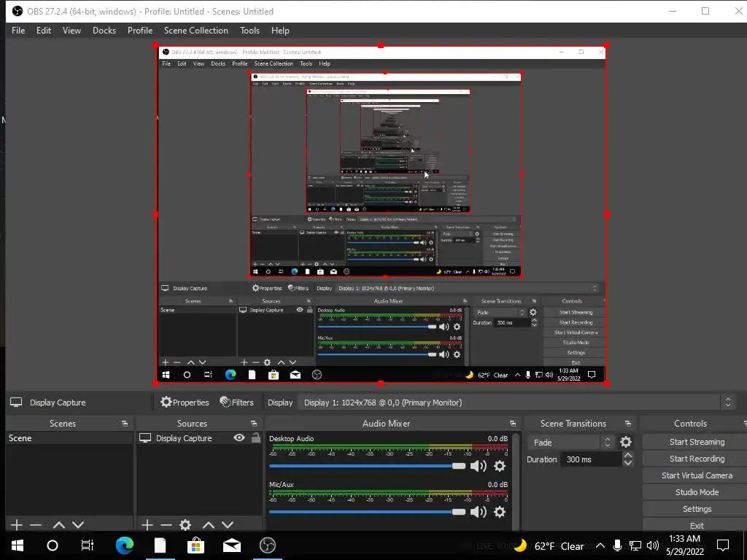The image size is (747, 560).
Task: Show hidden tray icons chevron
Action: (x=600, y=545)
